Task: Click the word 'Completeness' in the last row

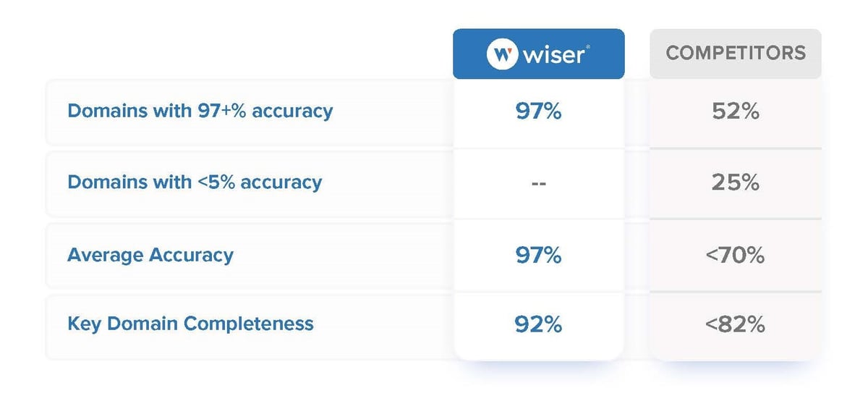Action: pyautogui.click(x=249, y=324)
